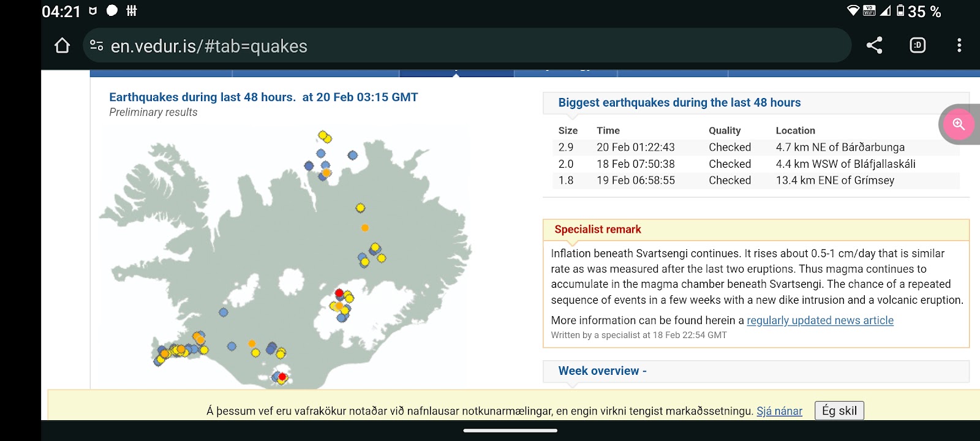
Task: Follow the 'Sjá nánar' cookie link
Action: click(x=779, y=411)
